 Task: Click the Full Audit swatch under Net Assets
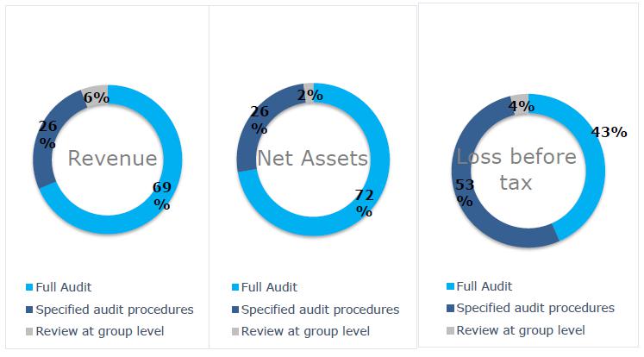[235, 287]
